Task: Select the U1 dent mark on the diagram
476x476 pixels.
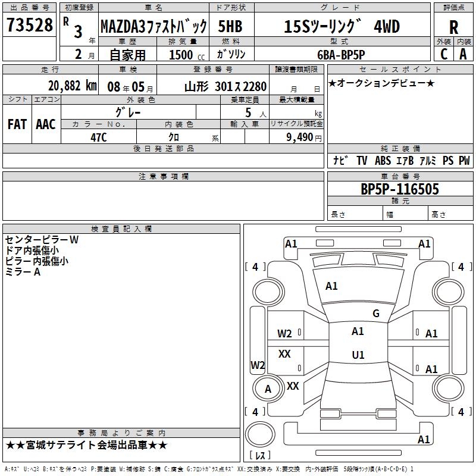Action: [x=358, y=355]
